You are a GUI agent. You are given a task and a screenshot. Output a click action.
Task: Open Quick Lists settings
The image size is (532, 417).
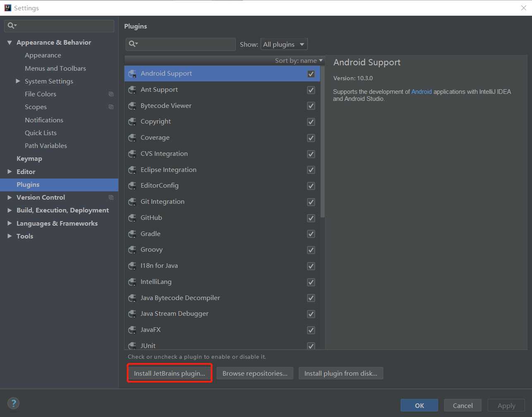tap(41, 133)
